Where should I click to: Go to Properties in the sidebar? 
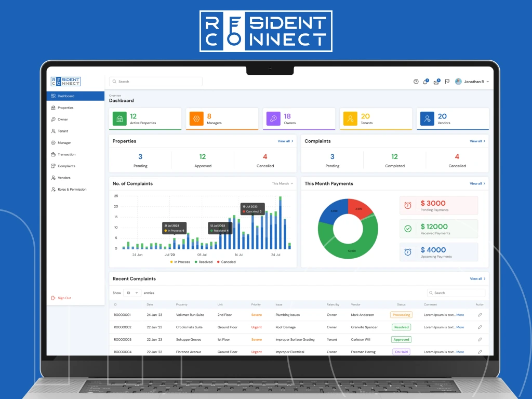point(65,108)
